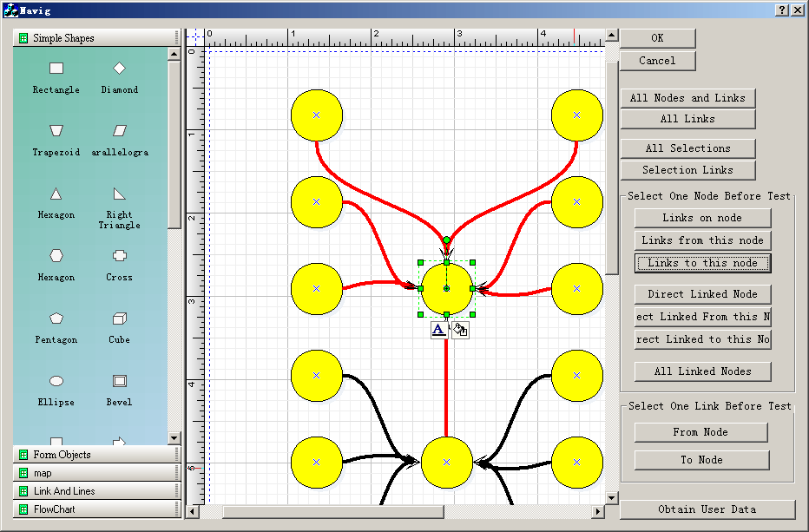Click the Cross shape icon
809x532 pixels.
point(119,256)
